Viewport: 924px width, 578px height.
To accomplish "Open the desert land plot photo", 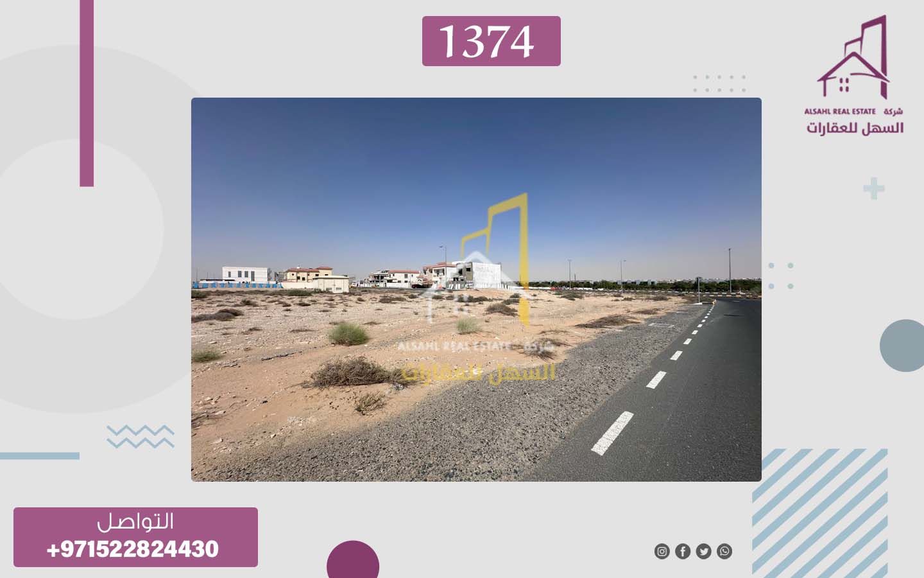I will click(476, 290).
